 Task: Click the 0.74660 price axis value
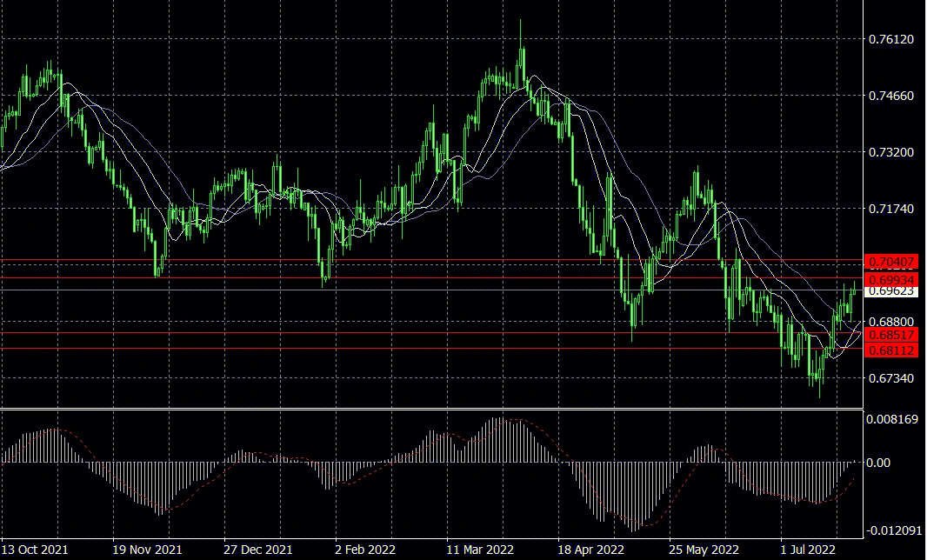click(x=891, y=96)
